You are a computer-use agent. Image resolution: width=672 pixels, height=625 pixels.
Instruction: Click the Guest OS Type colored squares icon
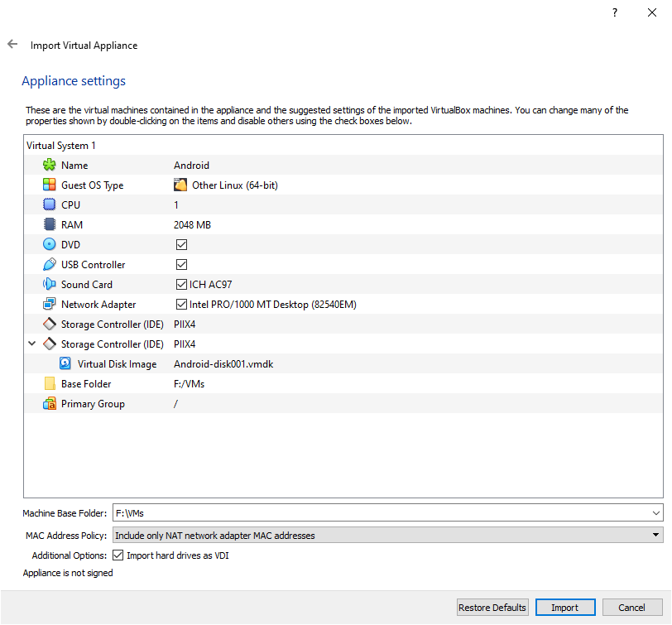point(50,185)
